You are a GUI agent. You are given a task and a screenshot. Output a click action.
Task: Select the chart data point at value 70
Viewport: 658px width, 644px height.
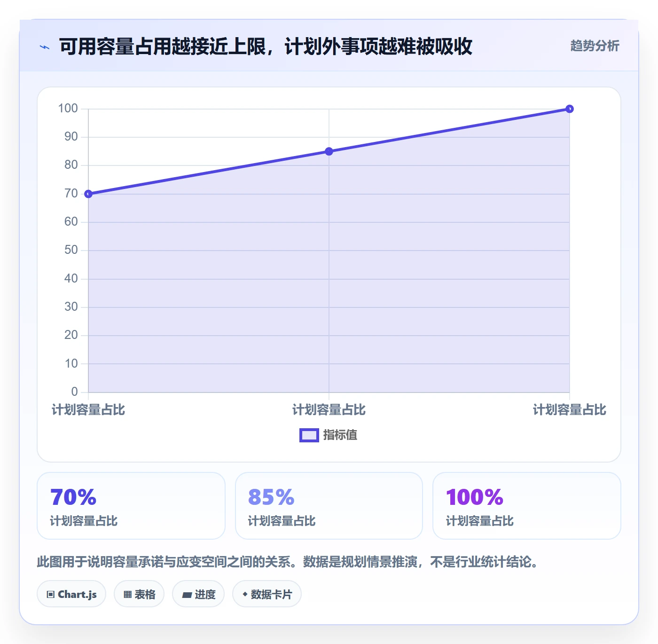(88, 194)
